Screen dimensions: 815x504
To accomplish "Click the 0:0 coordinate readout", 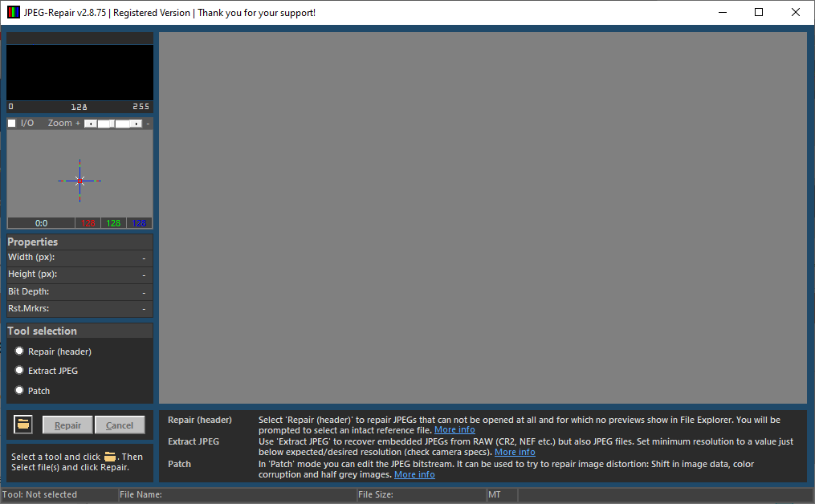I will 41,223.
